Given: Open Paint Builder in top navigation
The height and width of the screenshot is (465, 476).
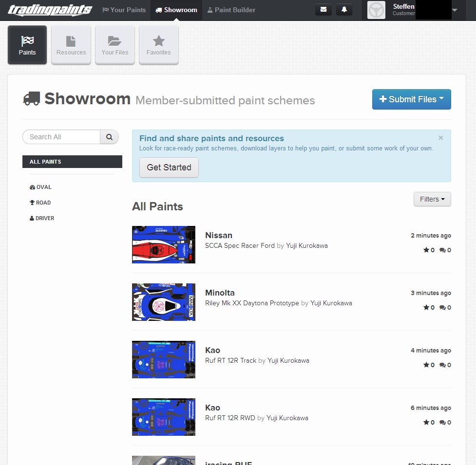Looking at the screenshot, I should 231,10.
